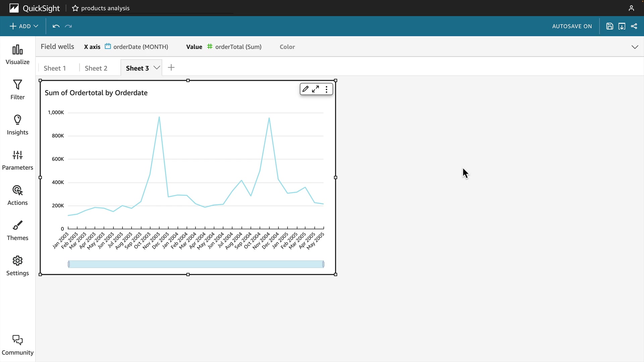
Task: Click the share icon in the toolbar
Action: [x=634, y=26]
